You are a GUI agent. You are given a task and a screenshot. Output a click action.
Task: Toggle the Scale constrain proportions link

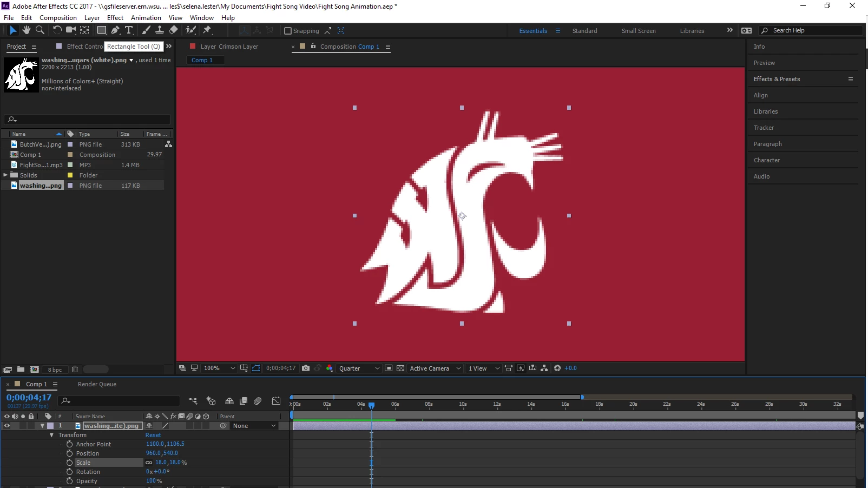tap(149, 463)
